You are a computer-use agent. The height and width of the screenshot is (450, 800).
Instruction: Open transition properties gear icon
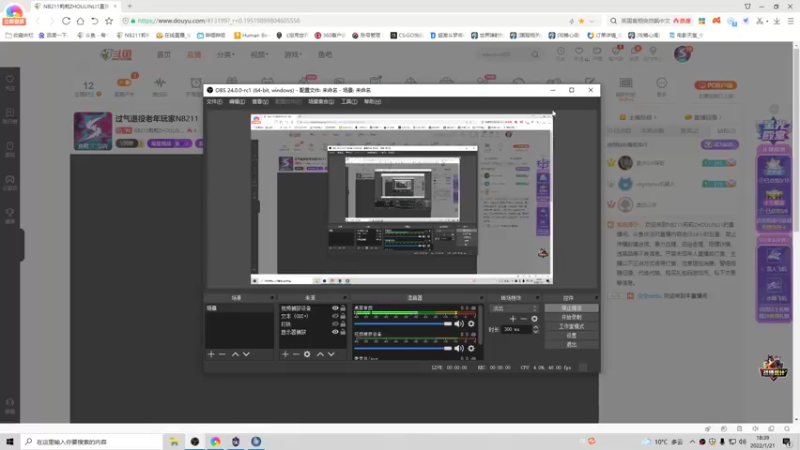(x=535, y=319)
